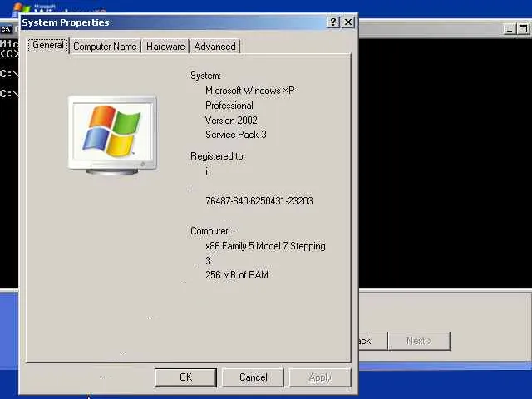Click the 'System:' label

tap(205, 76)
